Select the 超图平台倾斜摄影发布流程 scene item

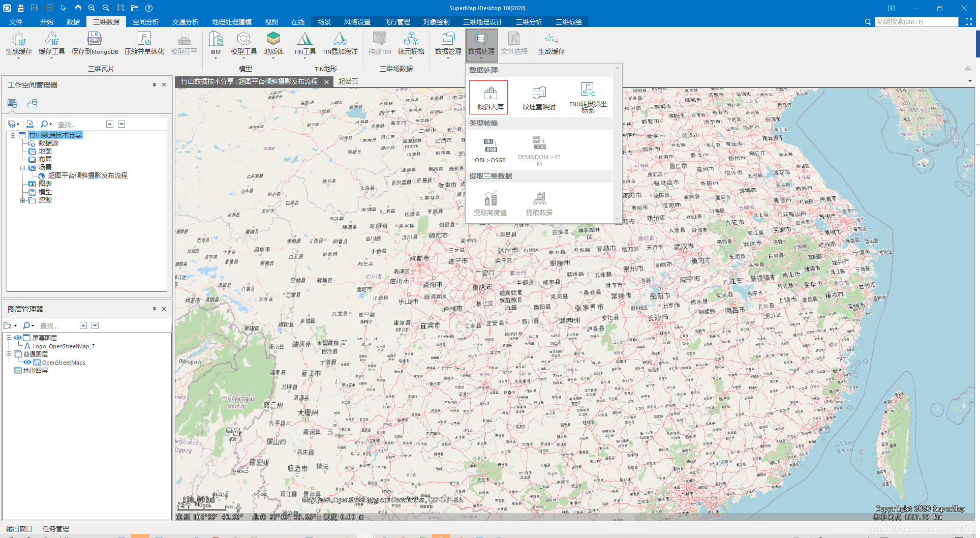click(87, 176)
